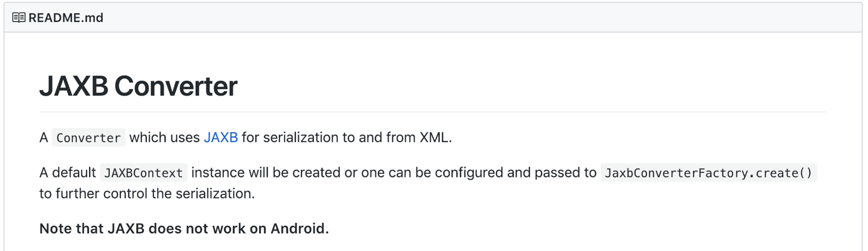Open the blue JAXB hyperlink

pos(221,137)
